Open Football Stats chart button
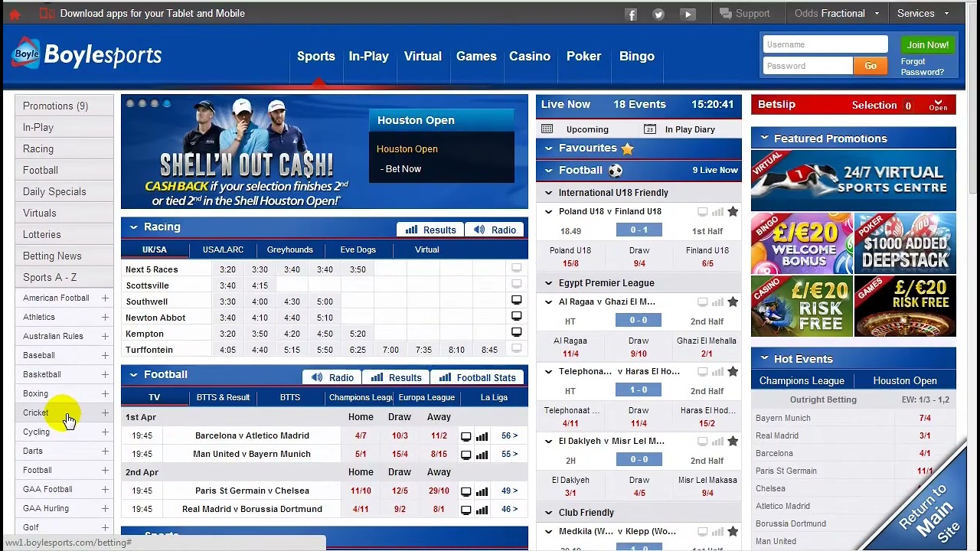 [x=478, y=377]
